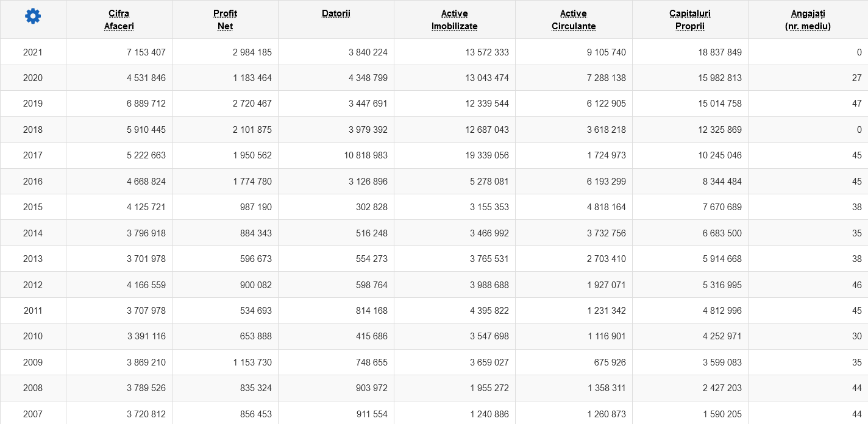The height and width of the screenshot is (424, 868).
Task: Click debt value 302 828
Action: tap(372, 207)
